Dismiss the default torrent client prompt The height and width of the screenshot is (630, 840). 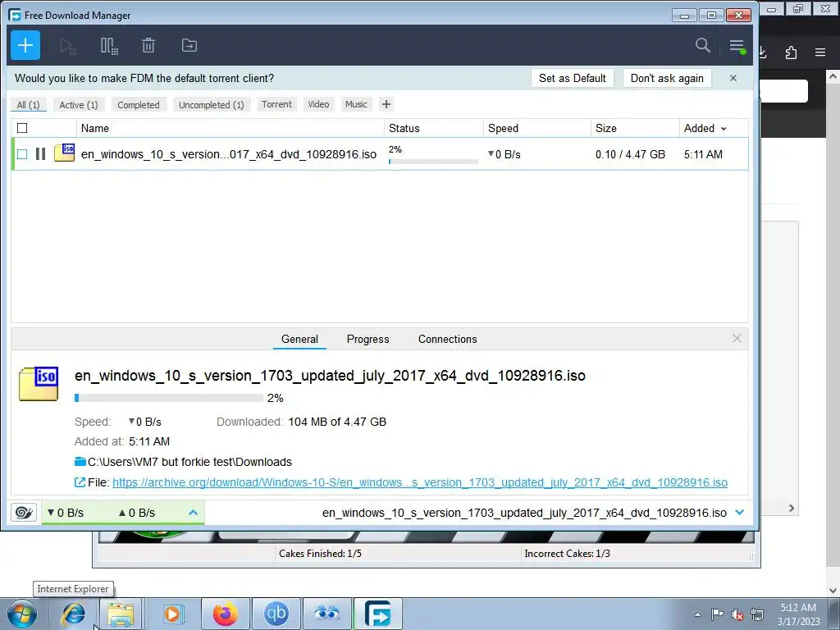pyautogui.click(x=733, y=78)
